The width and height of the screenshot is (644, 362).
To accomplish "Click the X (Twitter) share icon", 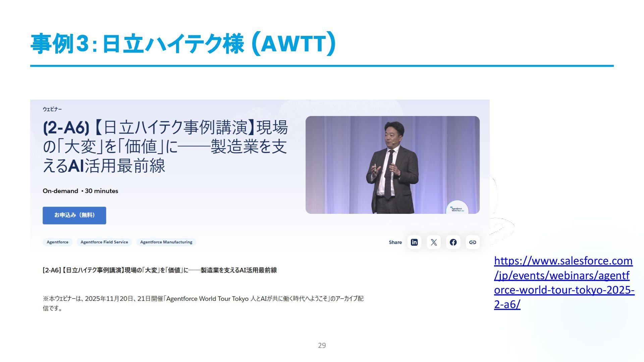I will 434,242.
